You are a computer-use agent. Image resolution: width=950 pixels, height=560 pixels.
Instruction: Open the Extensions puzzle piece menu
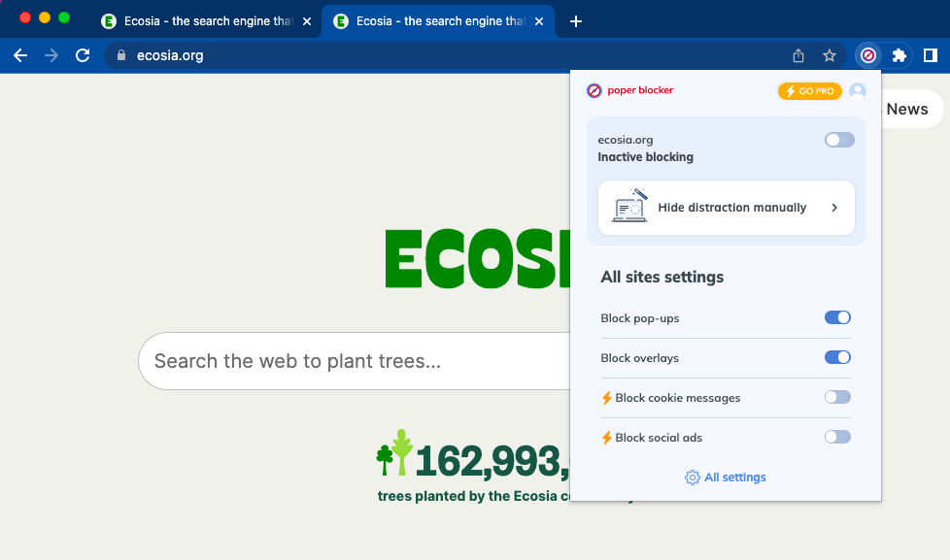pyautogui.click(x=899, y=55)
